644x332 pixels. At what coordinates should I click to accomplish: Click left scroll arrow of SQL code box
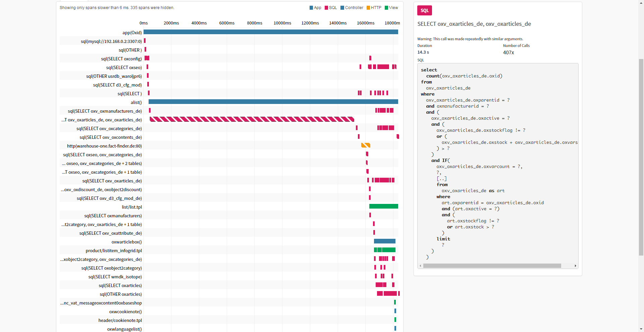[420, 266]
